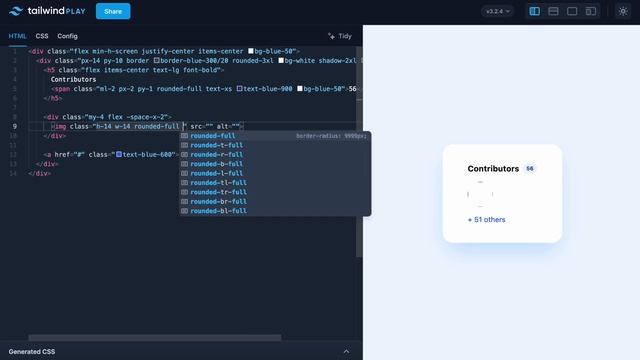Click the bg-white color swatch on line 2

click(x=281, y=60)
